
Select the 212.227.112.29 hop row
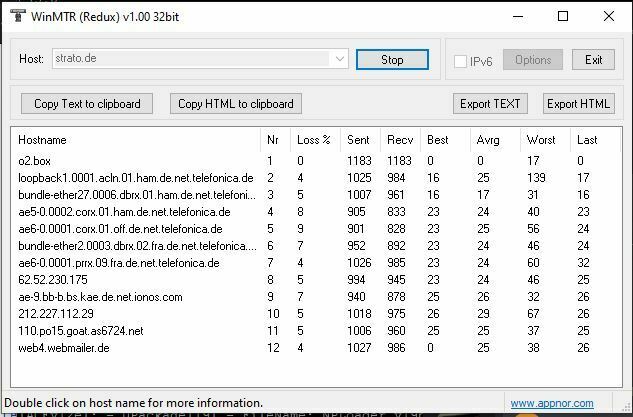click(316, 314)
